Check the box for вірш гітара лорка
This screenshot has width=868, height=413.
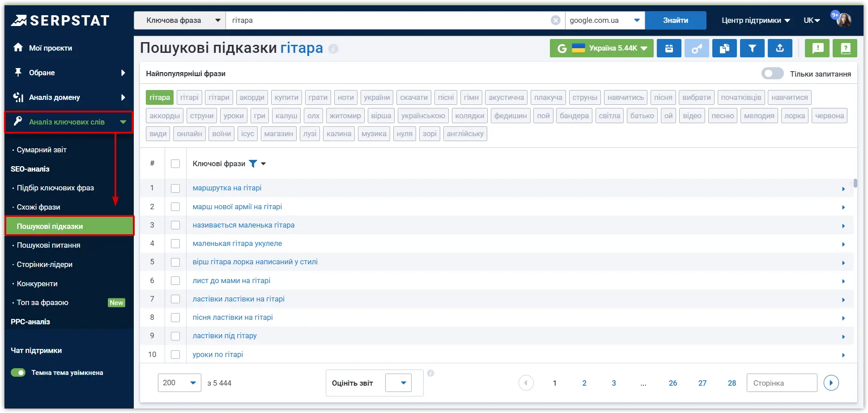point(175,262)
